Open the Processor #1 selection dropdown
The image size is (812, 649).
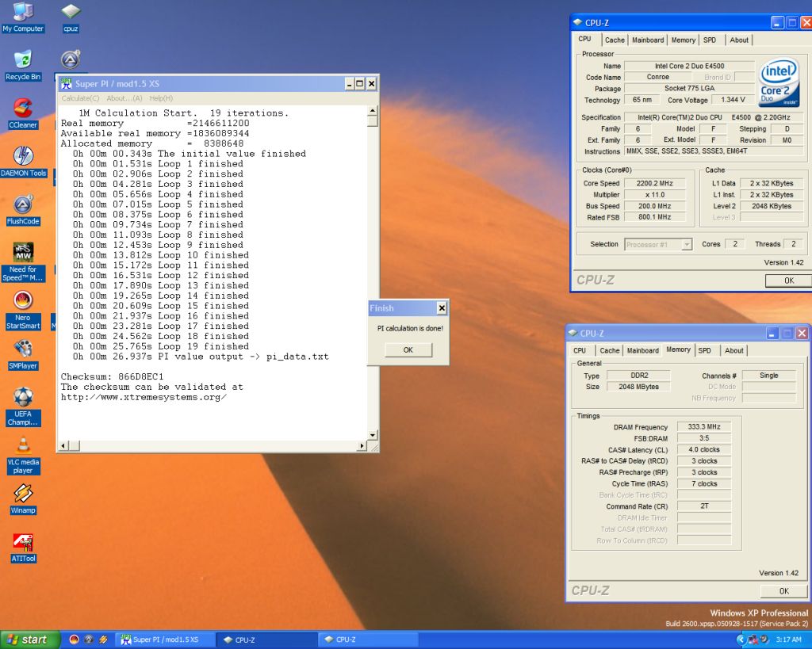[x=687, y=244]
